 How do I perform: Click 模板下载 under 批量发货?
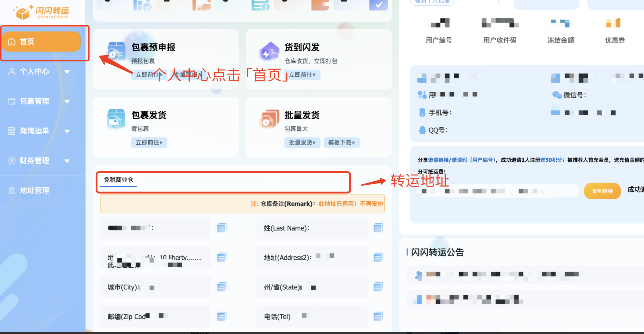click(x=341, y=143)
